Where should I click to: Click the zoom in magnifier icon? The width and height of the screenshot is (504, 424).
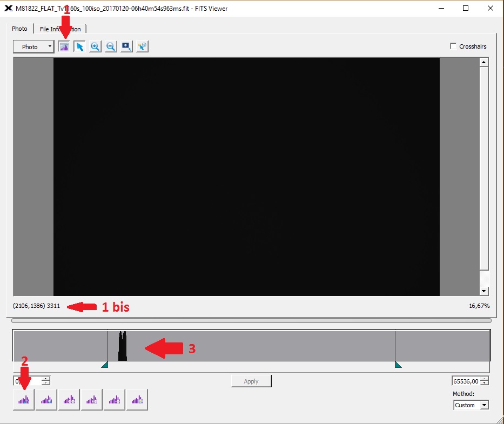click(x=95, y=47)
